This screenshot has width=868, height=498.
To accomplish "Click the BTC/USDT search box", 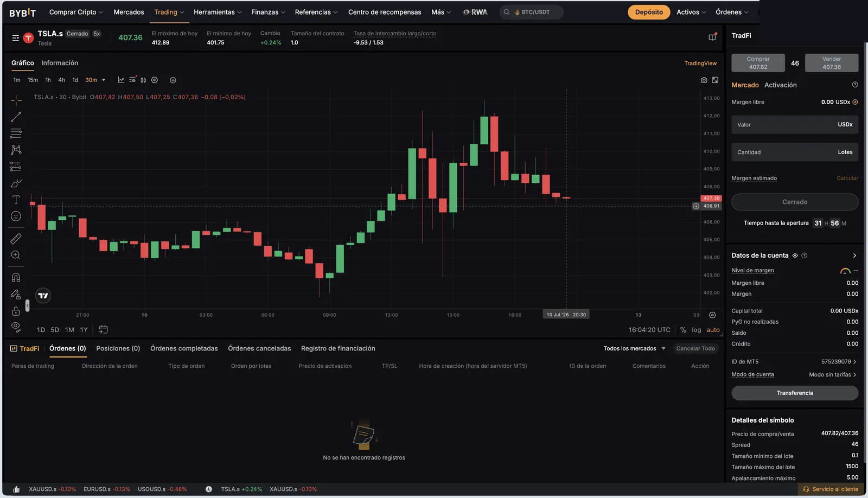I will [x=531, y=12].
